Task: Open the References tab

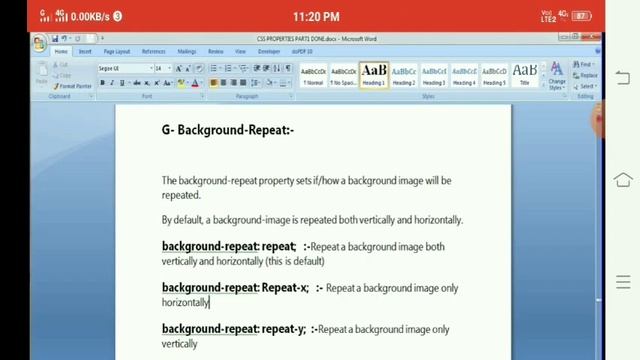Action: [x=153, y=51]
